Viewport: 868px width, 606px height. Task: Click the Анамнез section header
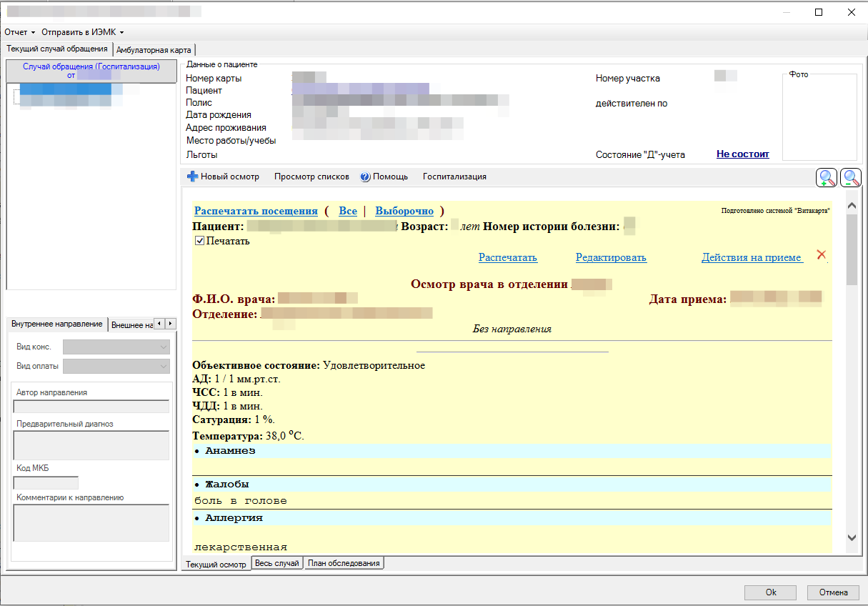[x=512, y=451]
